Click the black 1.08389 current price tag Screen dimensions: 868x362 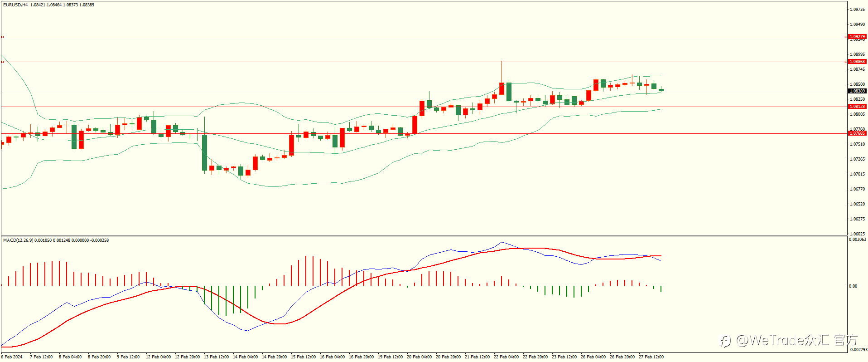857,91
